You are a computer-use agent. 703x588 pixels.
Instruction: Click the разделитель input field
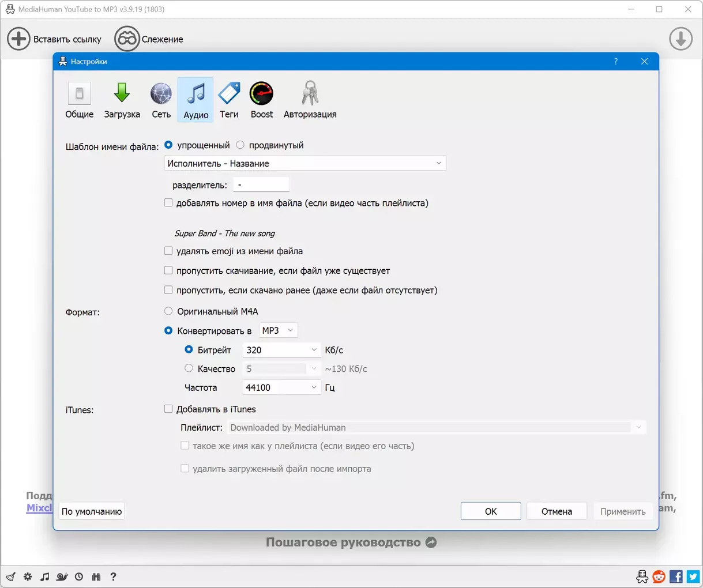point(261,185)
